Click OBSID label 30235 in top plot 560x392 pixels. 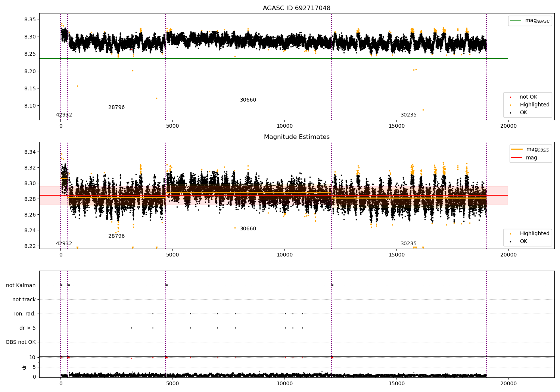coord(408,115)
